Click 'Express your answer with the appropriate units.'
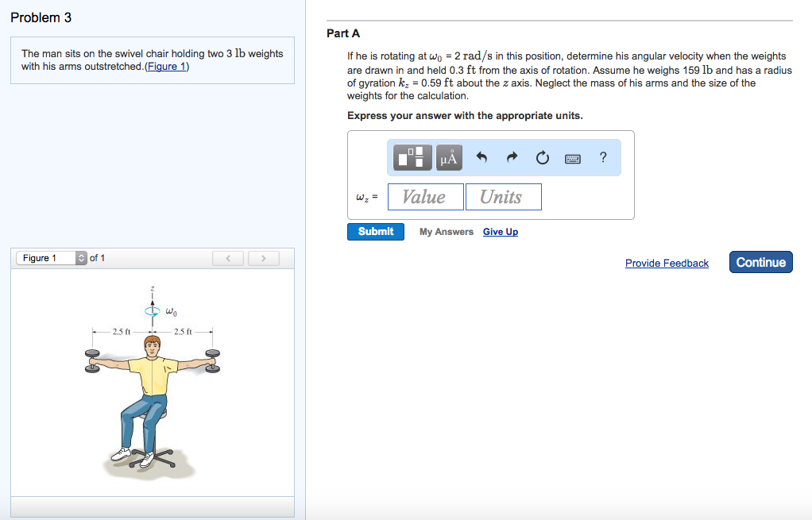812x520 pixels. (465, 115)
